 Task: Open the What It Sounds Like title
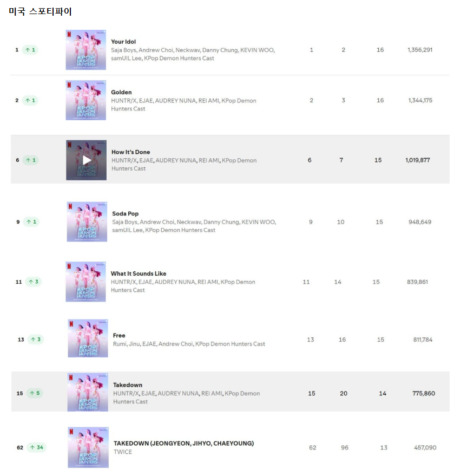click(139, 274)
